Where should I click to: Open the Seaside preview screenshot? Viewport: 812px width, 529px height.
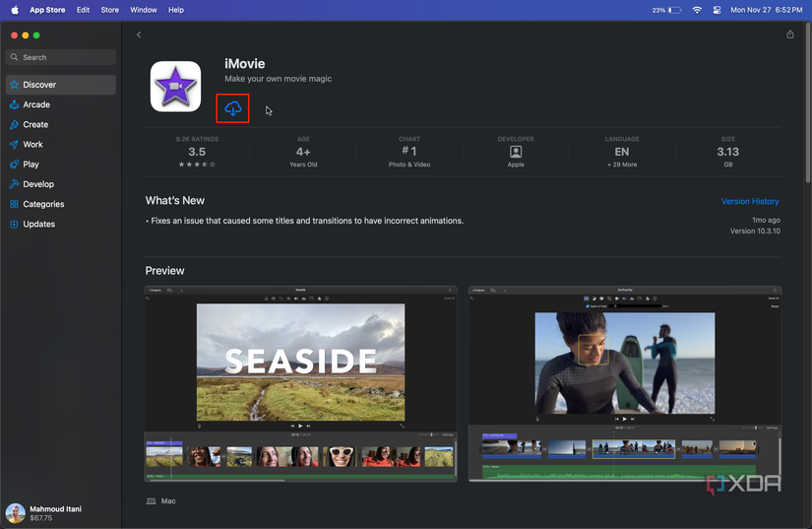tap(300, 383)
